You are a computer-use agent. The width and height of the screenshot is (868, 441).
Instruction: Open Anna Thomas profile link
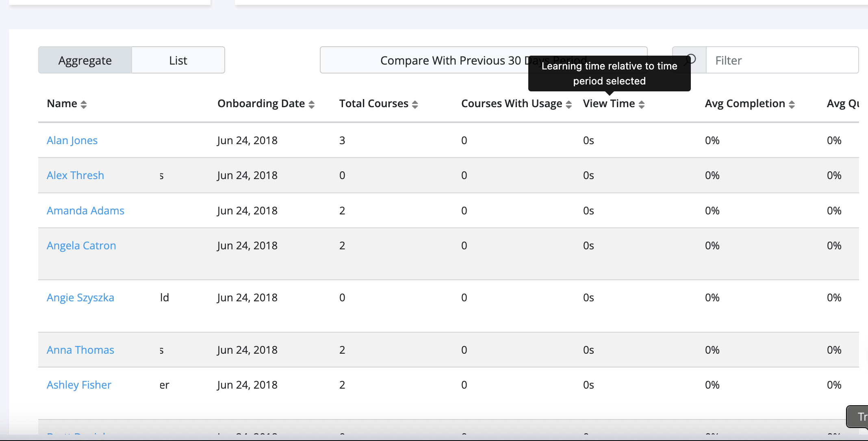tap(80, 350)
